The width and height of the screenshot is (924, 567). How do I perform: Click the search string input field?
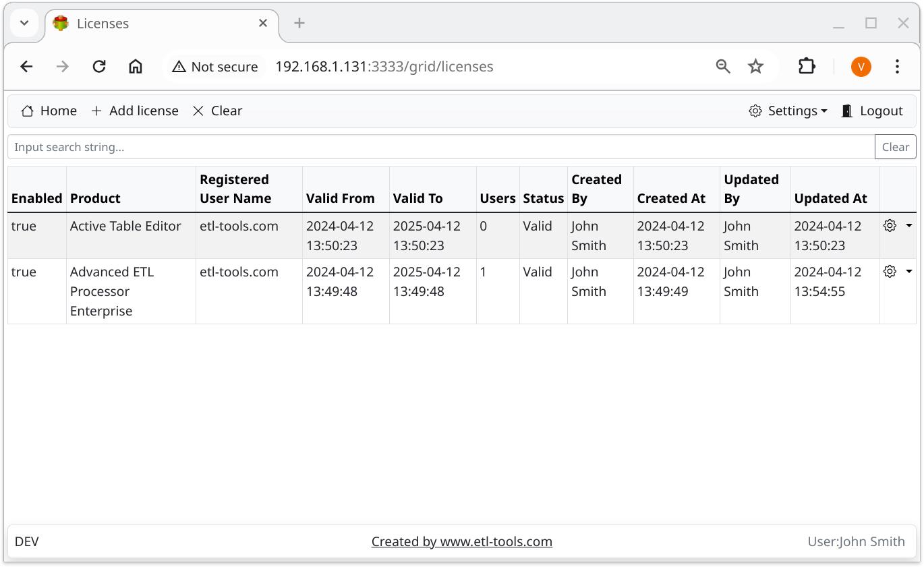pyautogui.click(x=441, y=147)
